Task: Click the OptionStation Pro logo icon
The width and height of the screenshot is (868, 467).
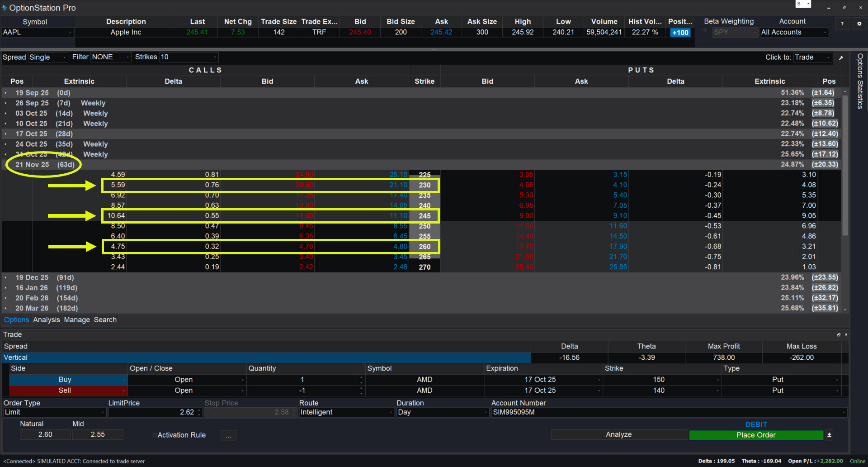Action: click(5, 8)
